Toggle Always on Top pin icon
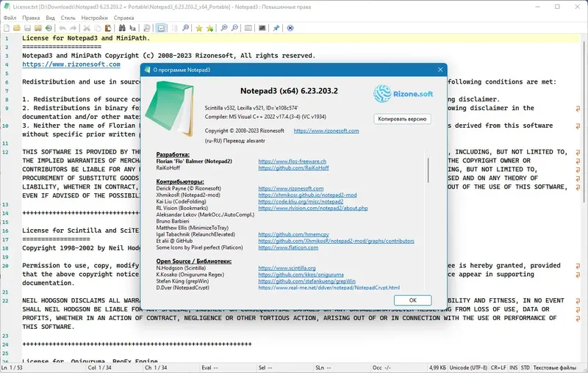Viewport: 588px width, 373px height. 276,28
